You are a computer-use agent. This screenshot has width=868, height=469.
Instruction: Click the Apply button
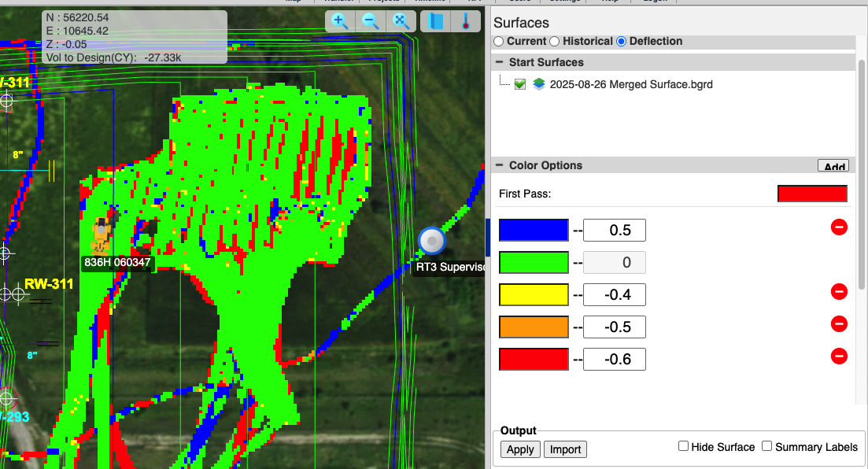pyautogui.click(x=520, y=449)
